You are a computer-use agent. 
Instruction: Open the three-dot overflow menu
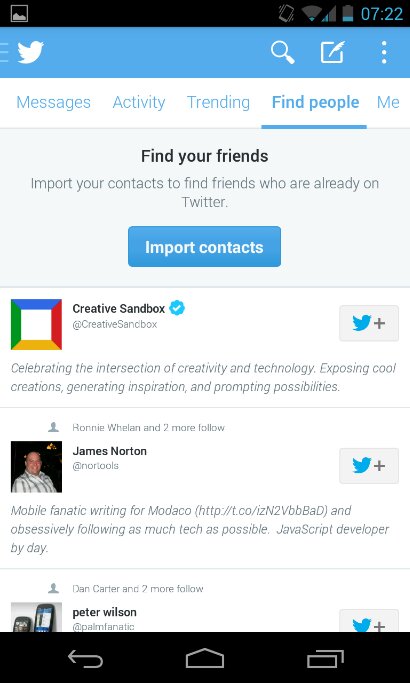[383, 52]
